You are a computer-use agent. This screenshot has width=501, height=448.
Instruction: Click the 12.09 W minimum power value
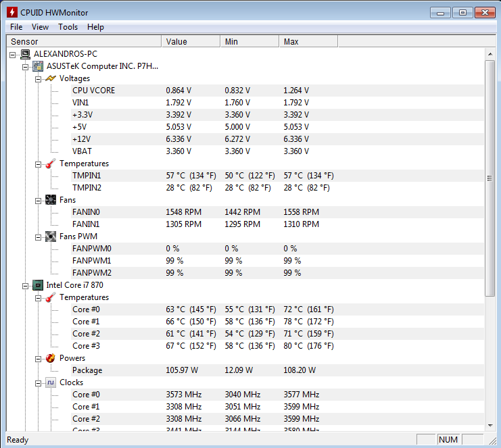coord(239,370)
